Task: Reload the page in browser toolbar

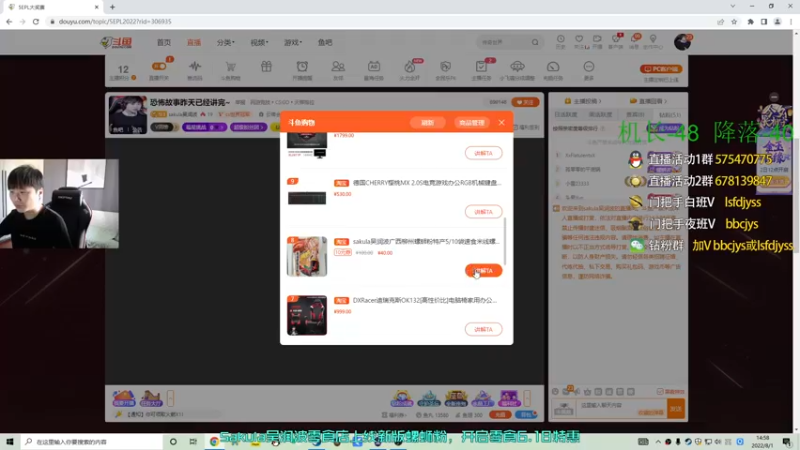Action: click(36, 21)
